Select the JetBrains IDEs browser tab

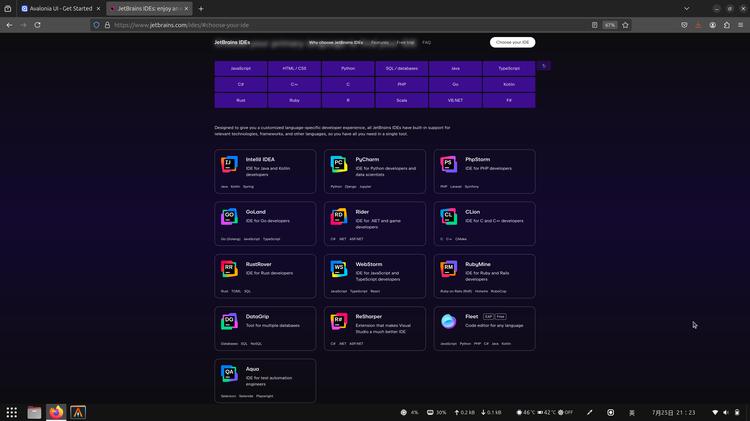pyautogui.click(x=149, y=9)
